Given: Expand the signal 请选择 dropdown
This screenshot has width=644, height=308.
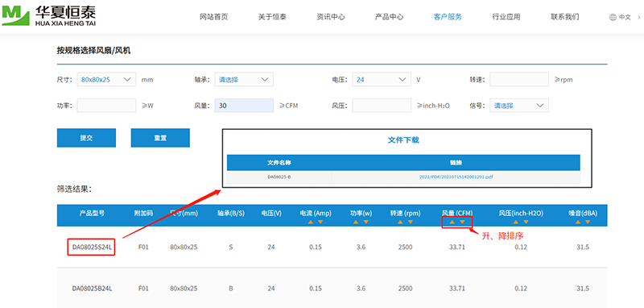Looking at the screenshot, I should [519, 106].
